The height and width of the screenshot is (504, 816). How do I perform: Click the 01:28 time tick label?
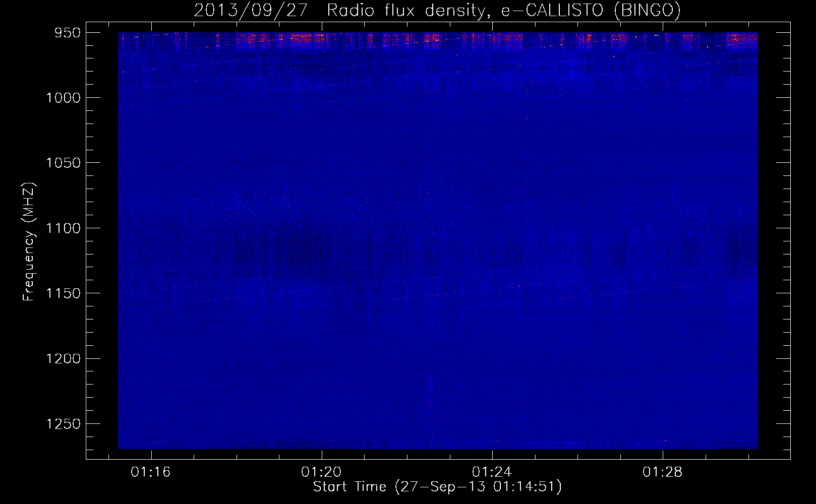(662, 472)
